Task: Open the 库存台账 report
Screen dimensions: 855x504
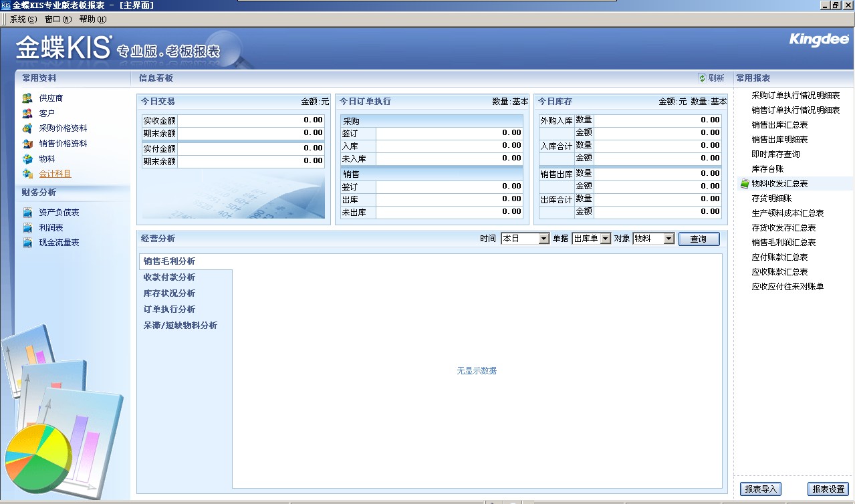Action: [767, 169]
